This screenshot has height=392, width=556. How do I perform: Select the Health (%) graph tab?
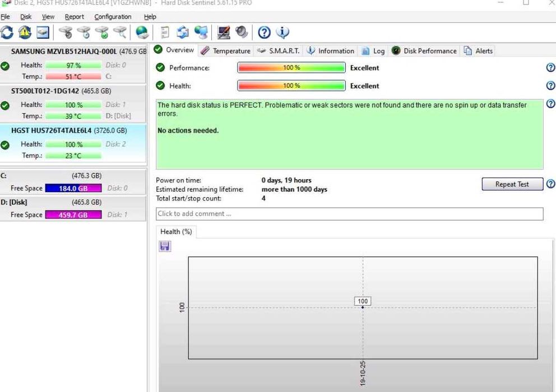[x=176, y=231]
